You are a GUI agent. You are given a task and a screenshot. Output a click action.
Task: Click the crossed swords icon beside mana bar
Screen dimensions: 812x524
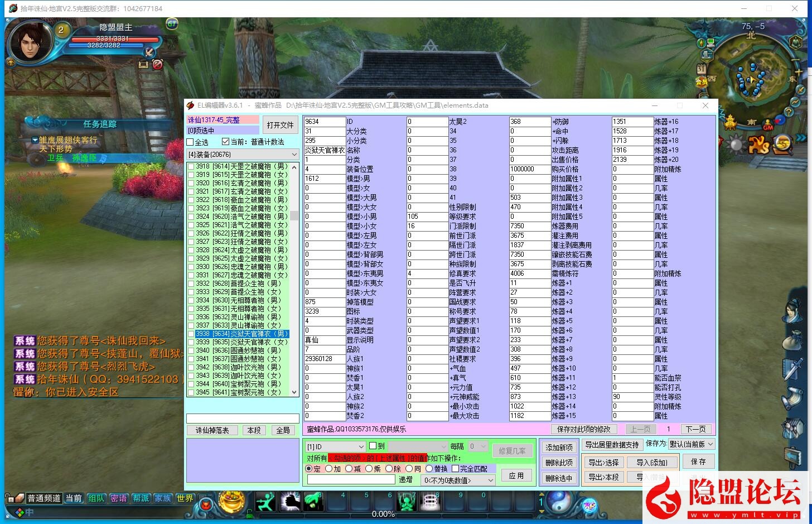click(x=149, y=52)
